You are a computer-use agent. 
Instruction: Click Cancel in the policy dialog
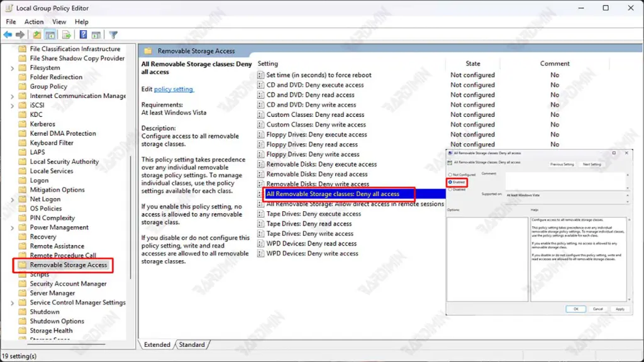tap(597, 309)
